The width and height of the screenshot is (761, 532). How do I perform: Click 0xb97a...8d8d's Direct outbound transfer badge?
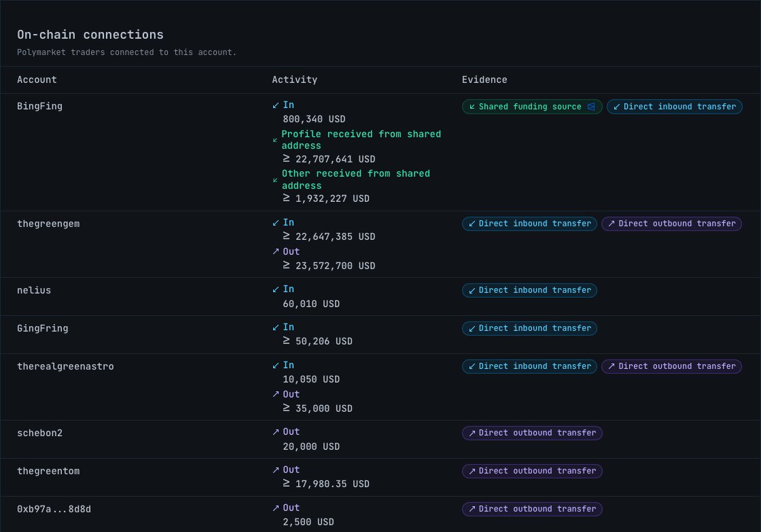pos(532,509)
